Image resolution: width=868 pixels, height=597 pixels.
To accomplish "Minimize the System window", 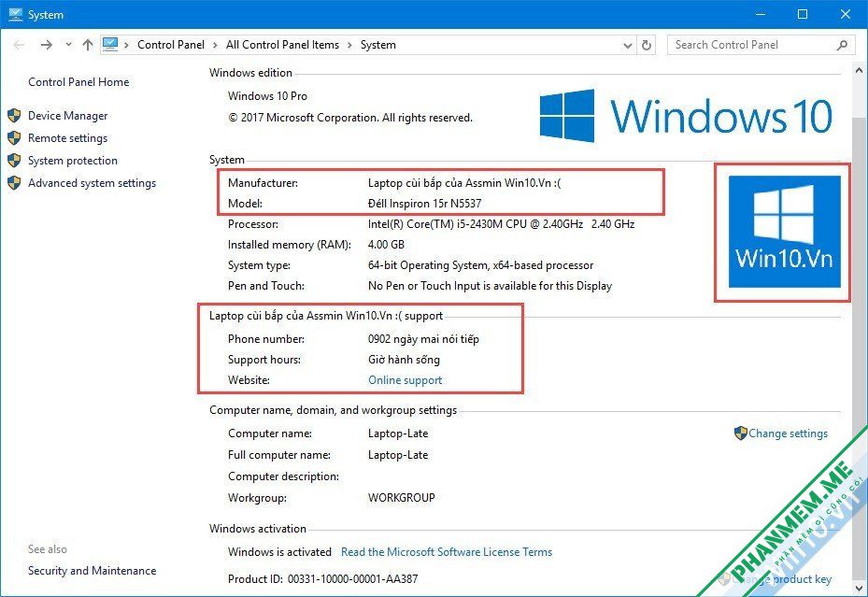I will coord(761,14).
